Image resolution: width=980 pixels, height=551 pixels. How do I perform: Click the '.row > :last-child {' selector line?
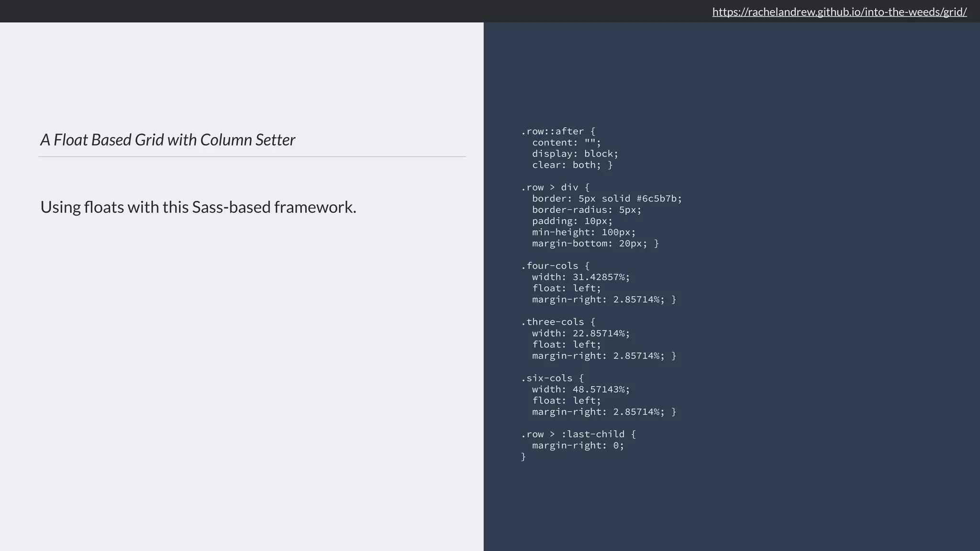[578, 434]
